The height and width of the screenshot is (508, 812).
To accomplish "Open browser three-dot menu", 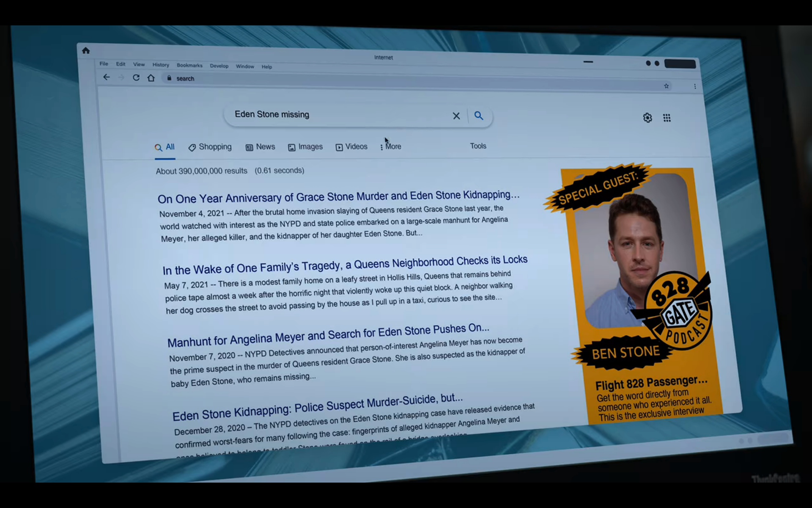I will tap(695, 86).
